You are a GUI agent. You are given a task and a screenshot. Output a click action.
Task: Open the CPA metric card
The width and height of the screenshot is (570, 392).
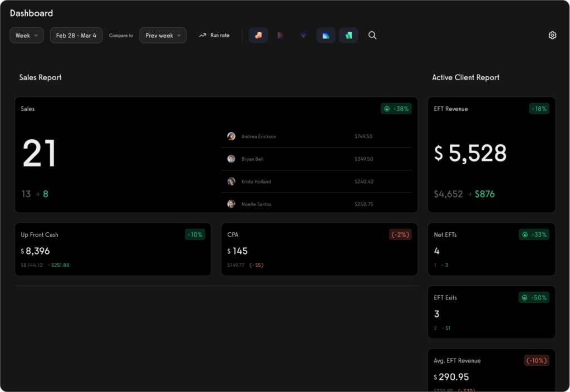pos(320,248)
